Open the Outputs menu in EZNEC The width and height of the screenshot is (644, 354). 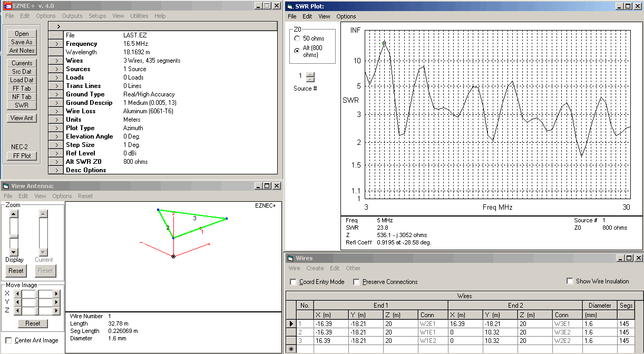pos(72,16)
